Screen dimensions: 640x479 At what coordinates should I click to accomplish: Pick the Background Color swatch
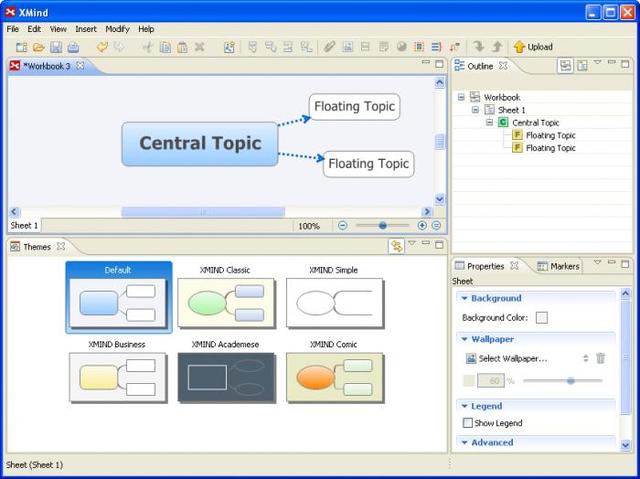tap(542, 317)
